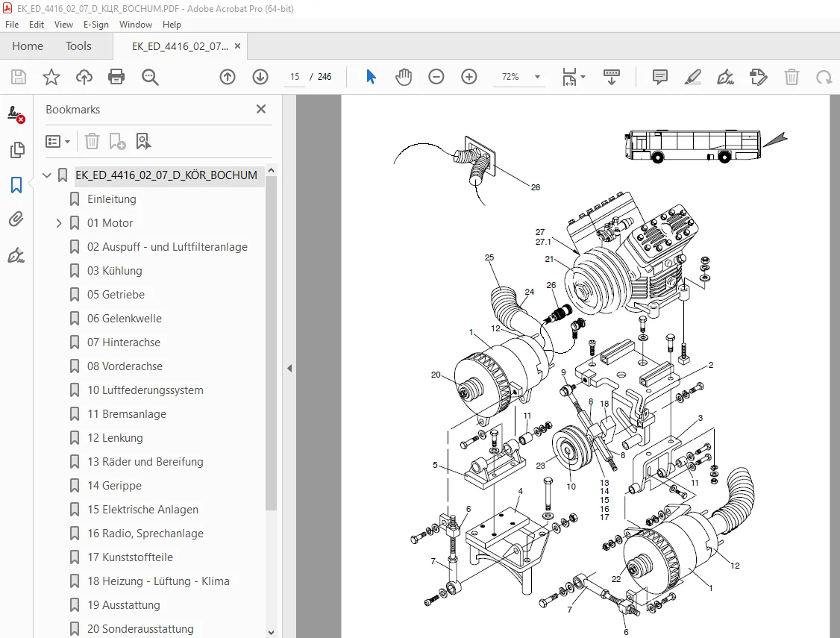Open the Window menu
This screenshot has height=638, width=840.
[136, 25]
